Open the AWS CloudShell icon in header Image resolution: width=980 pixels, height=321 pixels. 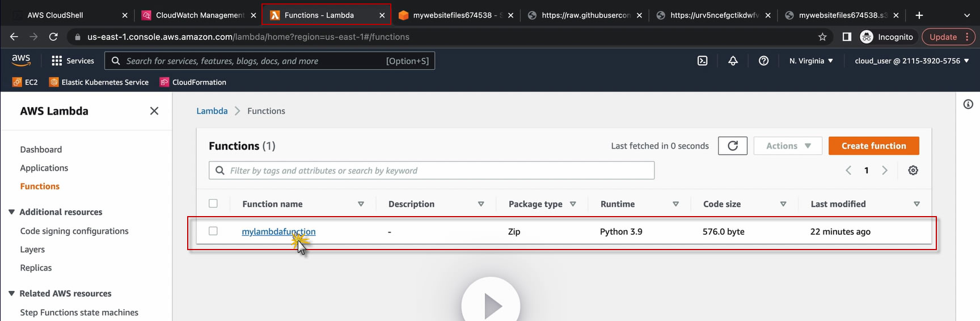(x=702, y=61)
